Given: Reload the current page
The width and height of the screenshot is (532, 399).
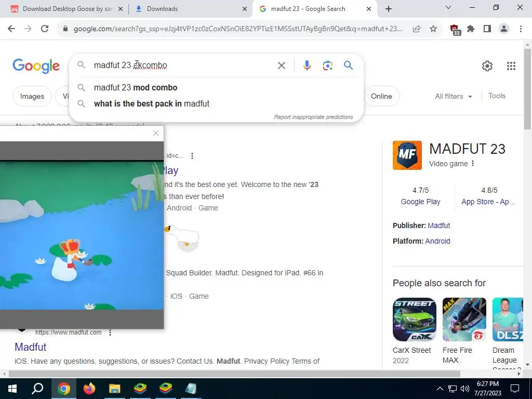Looking at the screenshot, I should click(45, 29).
